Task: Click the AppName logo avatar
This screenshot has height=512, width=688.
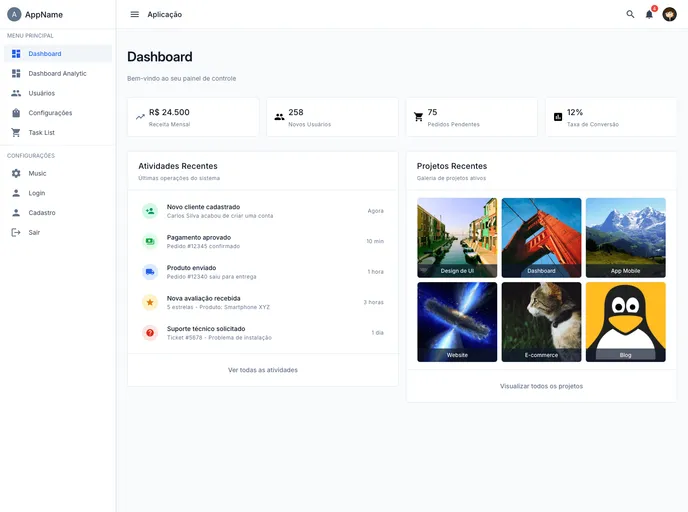Action: [x=14, y=14]
